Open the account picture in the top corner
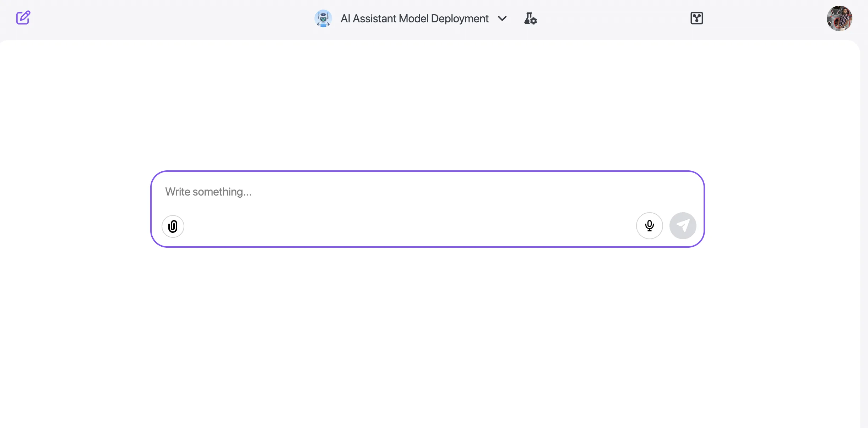 point(839,18)
